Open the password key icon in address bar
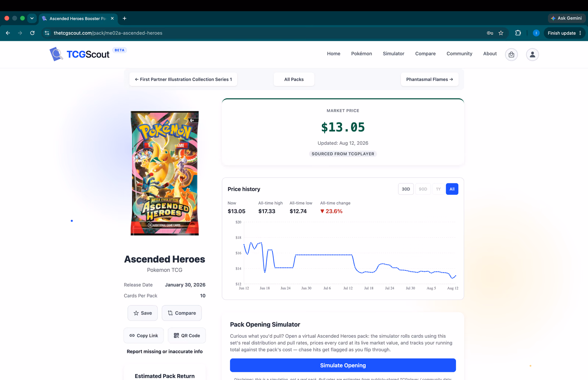 point(490,33)
